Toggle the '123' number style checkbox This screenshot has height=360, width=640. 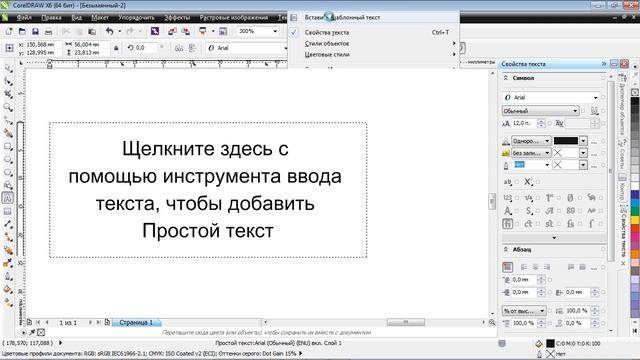tap(517, 198)
